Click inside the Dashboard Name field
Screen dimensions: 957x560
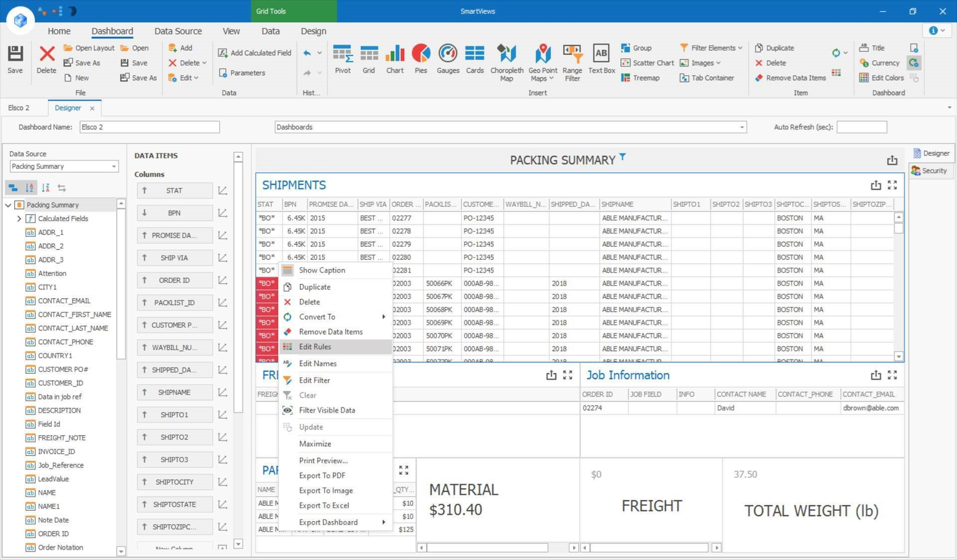point(149,127)
